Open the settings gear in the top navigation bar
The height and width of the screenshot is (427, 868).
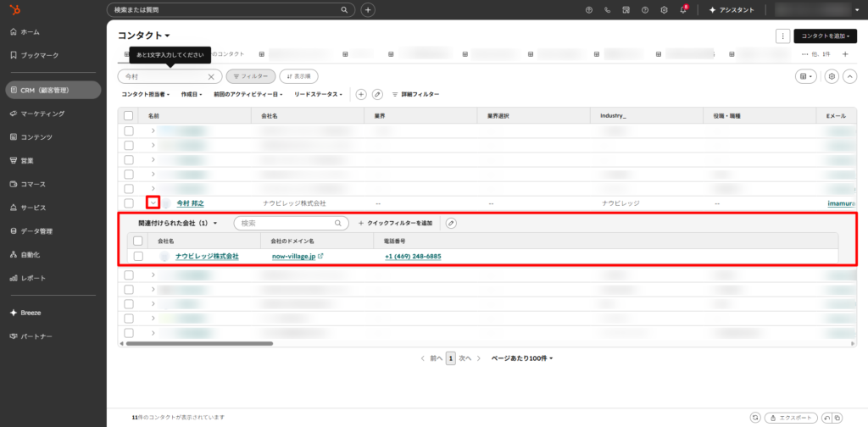click(x=664, y=10)
